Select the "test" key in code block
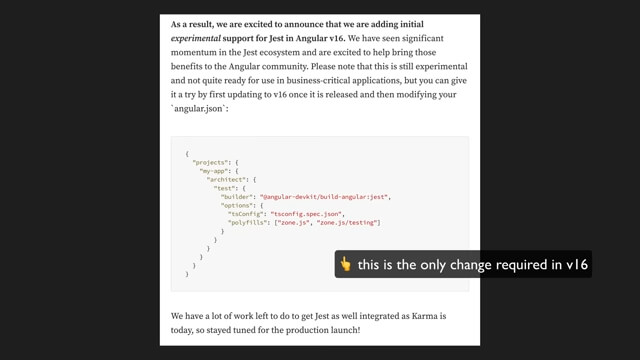 point(224,188)
